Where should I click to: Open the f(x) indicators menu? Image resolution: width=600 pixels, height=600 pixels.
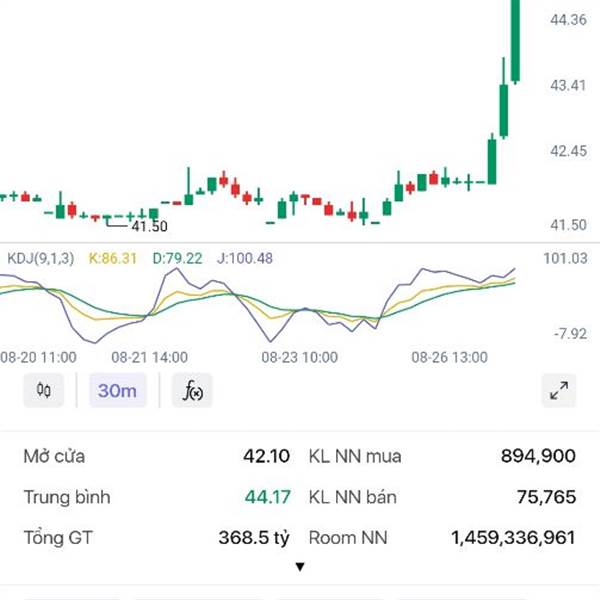pyautogui.click(x=192, y=390)
